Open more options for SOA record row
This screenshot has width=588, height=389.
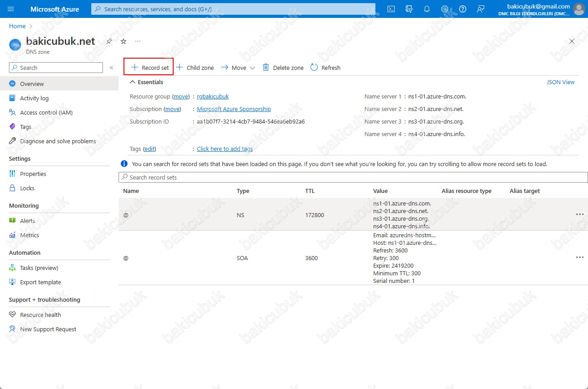pyautogui.click(x=580, y=257)
